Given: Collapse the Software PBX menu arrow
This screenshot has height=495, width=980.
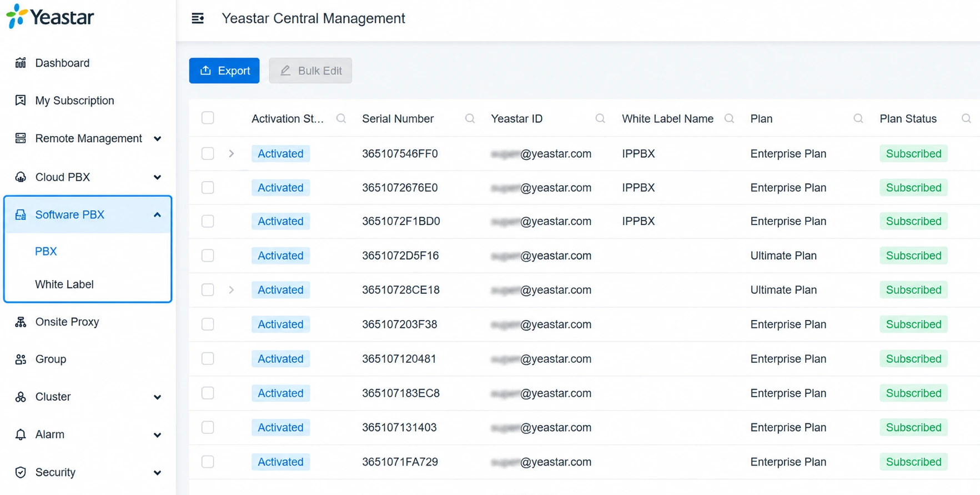Looking at the screenshot, I should (158, 214).
